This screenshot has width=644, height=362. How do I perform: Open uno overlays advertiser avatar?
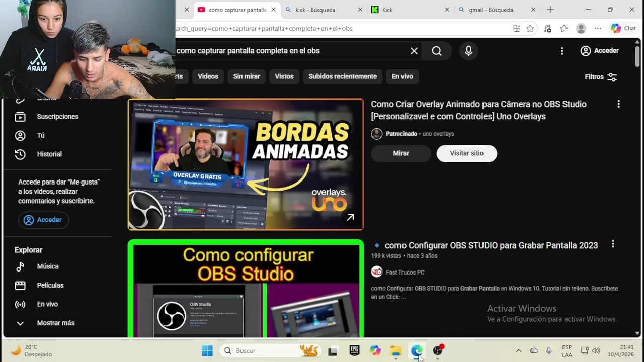tap(377, 134)
